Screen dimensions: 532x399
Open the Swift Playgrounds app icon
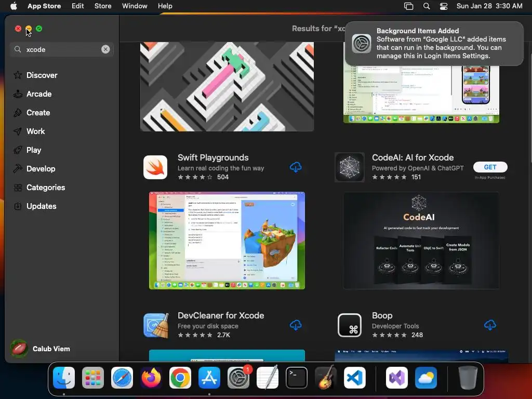[155, 167]
